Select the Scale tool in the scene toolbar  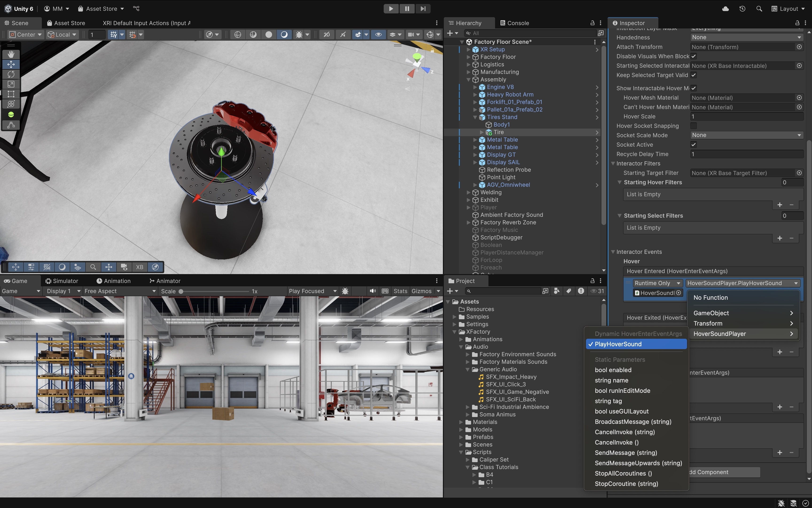(x=11, y=84)
